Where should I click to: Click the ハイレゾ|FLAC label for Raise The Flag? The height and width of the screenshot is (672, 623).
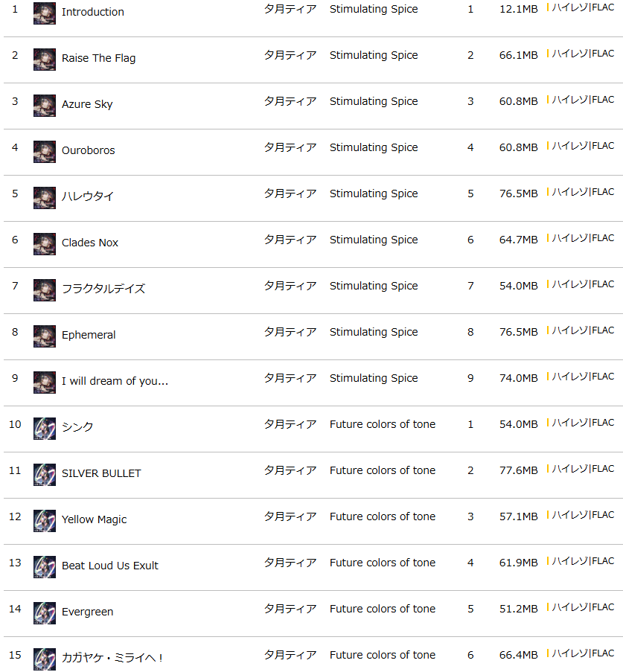coord(583,54)
